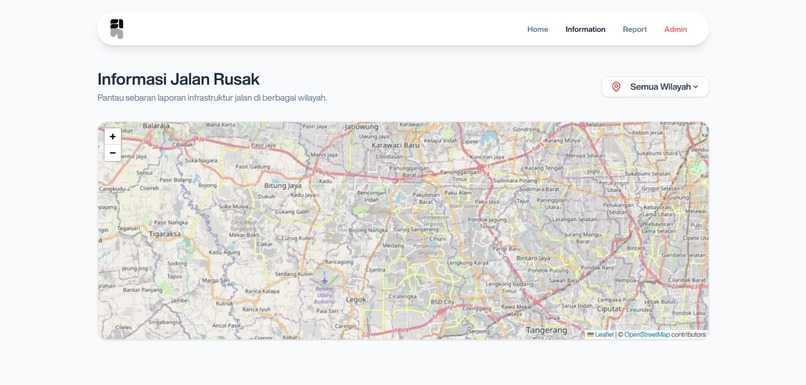Click the Legok label on the map

pyautogui.click(x=356, y=299)
